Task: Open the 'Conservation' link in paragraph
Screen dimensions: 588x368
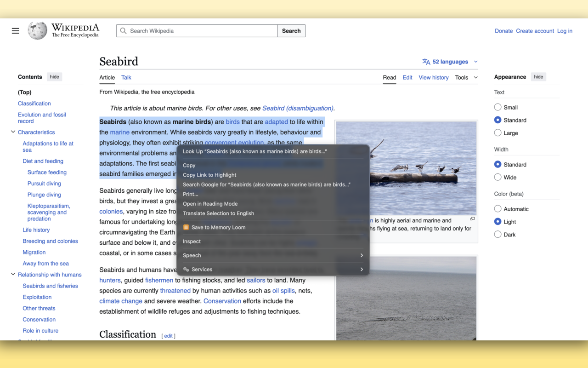Action: tap(222, 301)
